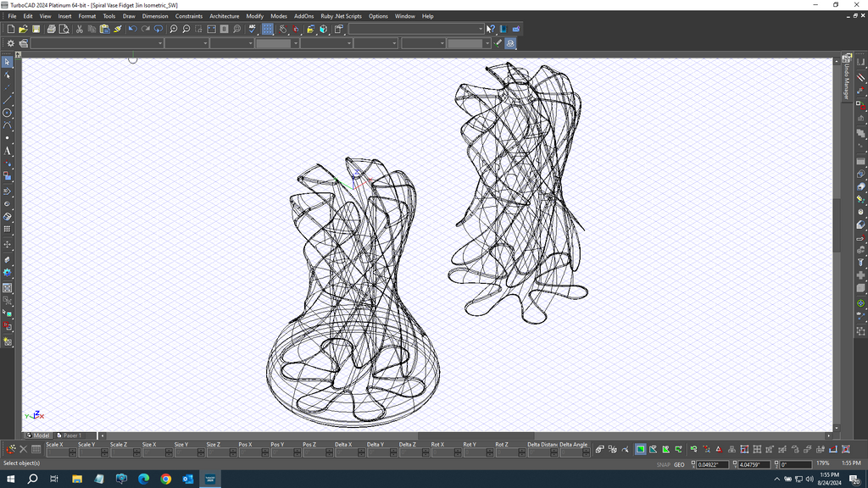The width and height of the screenshot is (868, 488).
Task: Click the Rot Z input field
Action: (x=510, y=452)
